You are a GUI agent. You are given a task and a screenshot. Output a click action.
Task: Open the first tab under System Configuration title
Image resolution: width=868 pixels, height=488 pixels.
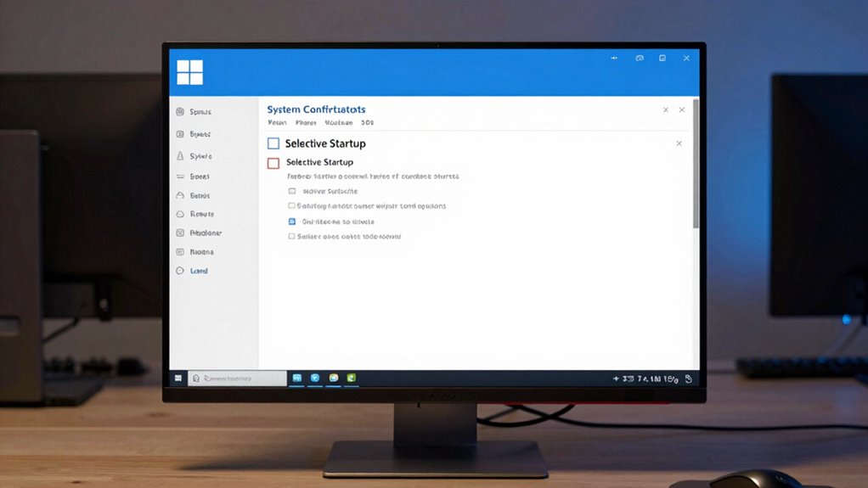tap(277, 123)
